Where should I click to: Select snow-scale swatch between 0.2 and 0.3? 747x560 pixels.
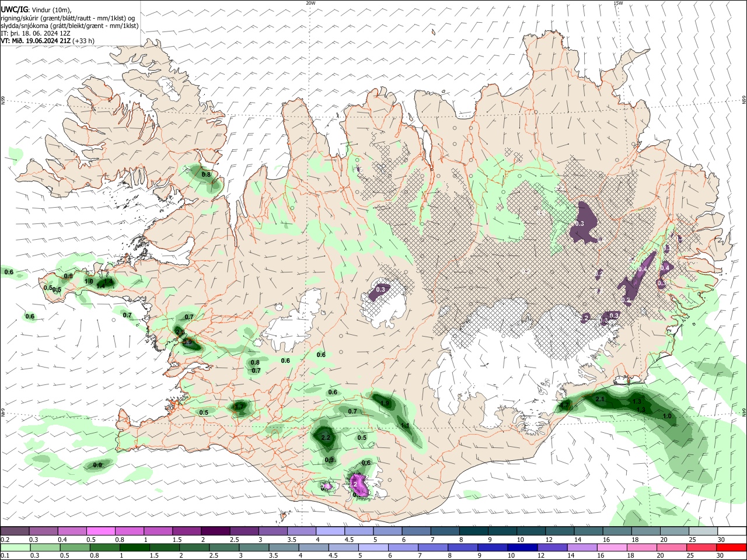(x=15, y=531)
